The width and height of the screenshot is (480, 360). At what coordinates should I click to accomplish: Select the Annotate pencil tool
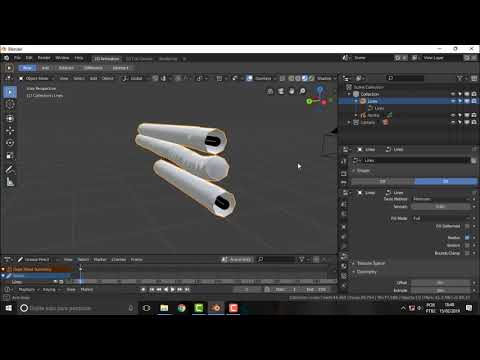tap(10, 169)
